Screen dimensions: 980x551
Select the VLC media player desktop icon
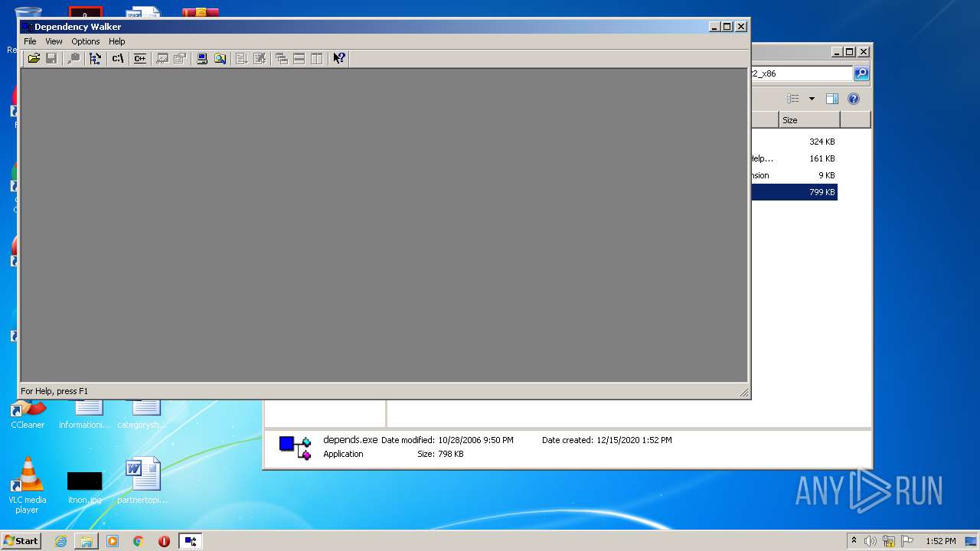pyautogui.click(x=27, y=485)
